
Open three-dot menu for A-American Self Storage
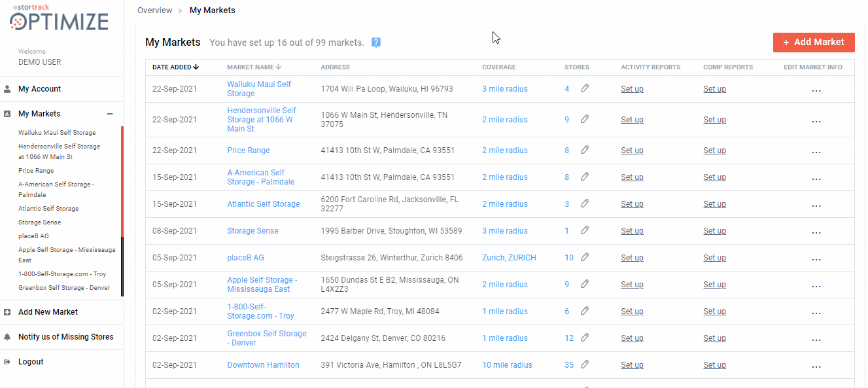[x=816, y=179]
